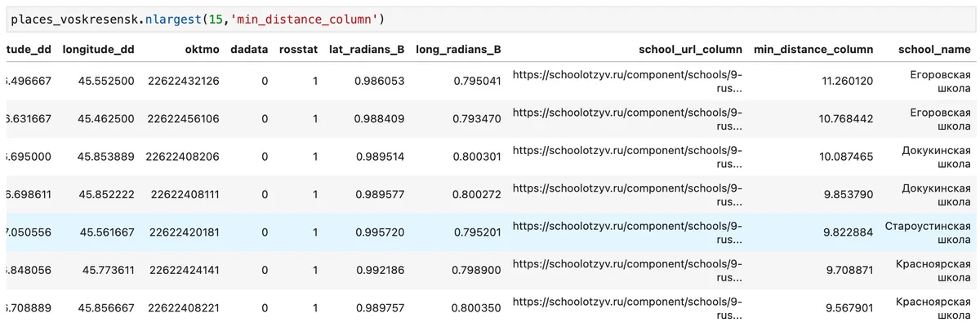The width and height of the screenshot is (980, 327).
Task: Select the school_url_column header
Action: [x=691, y=50]
